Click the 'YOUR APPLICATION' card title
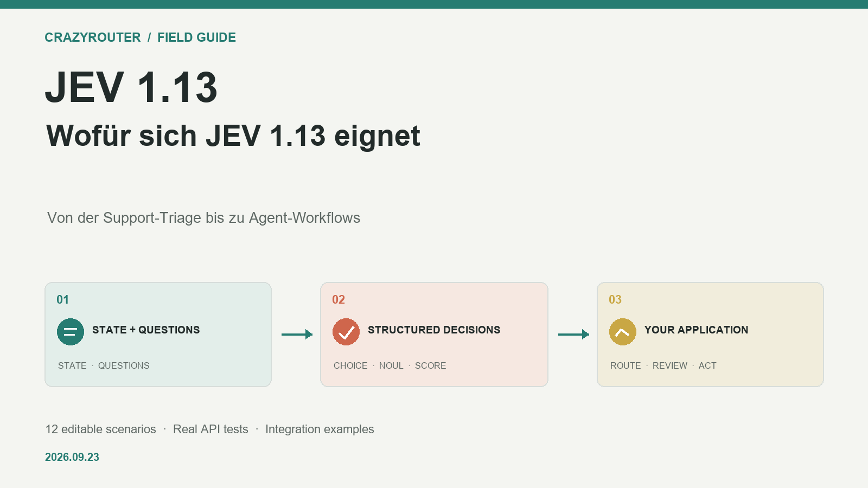 [x=696, y=330]
